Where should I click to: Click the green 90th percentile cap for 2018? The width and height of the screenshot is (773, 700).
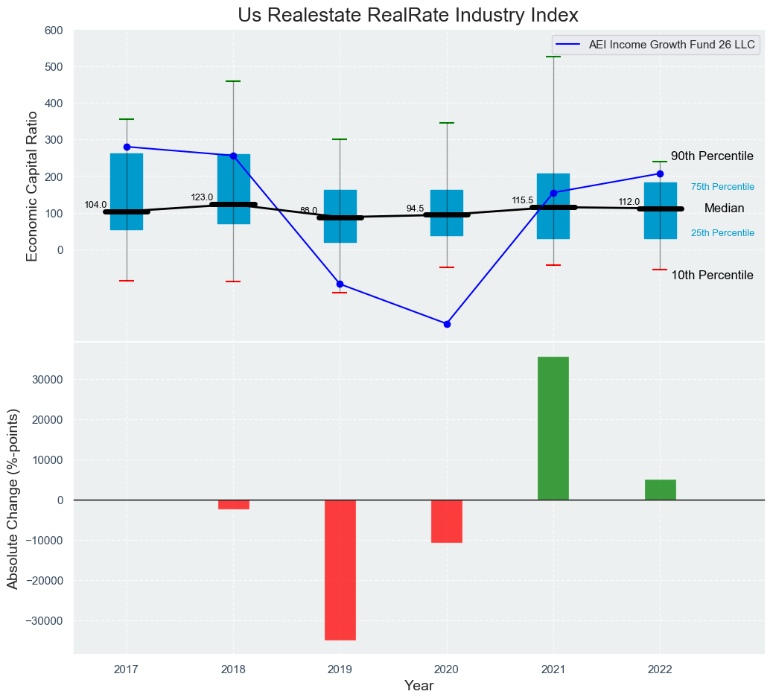[233, 81]
